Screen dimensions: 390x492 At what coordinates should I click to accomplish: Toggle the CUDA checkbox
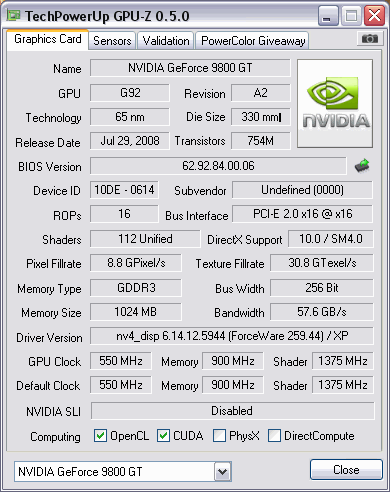pyautogui.click(x=163, y=436)
